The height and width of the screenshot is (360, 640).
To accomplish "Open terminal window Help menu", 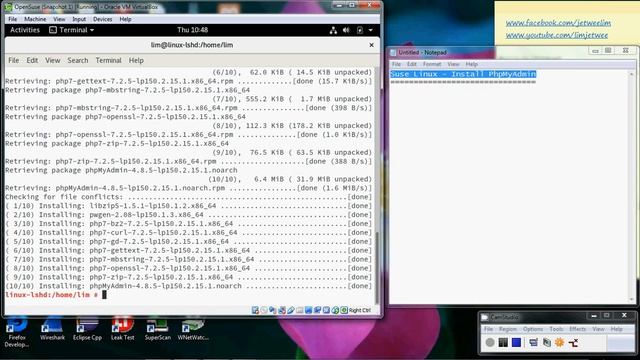I will coord(136,60).
